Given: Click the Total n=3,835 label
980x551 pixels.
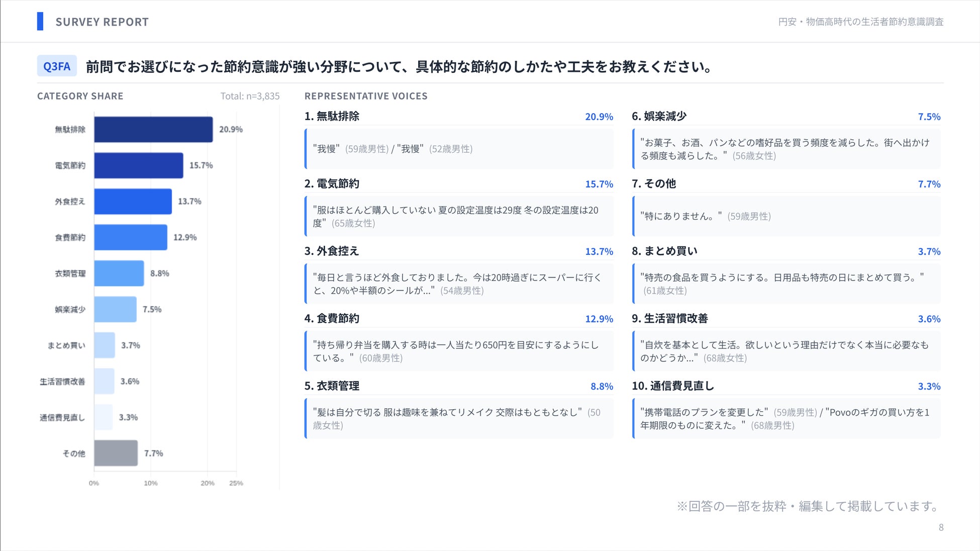Looking at the screenshot, I should click(x=250, y=96).
